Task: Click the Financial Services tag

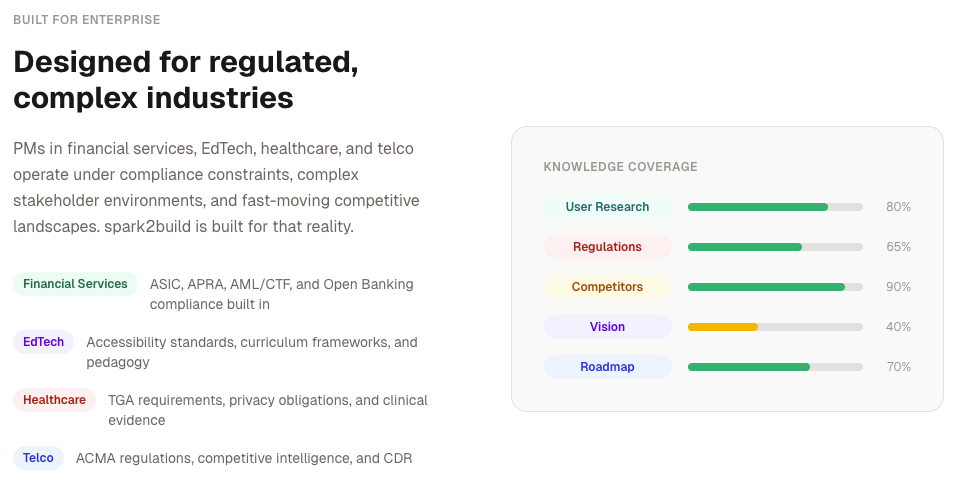Action: click(x=75, y=284)
